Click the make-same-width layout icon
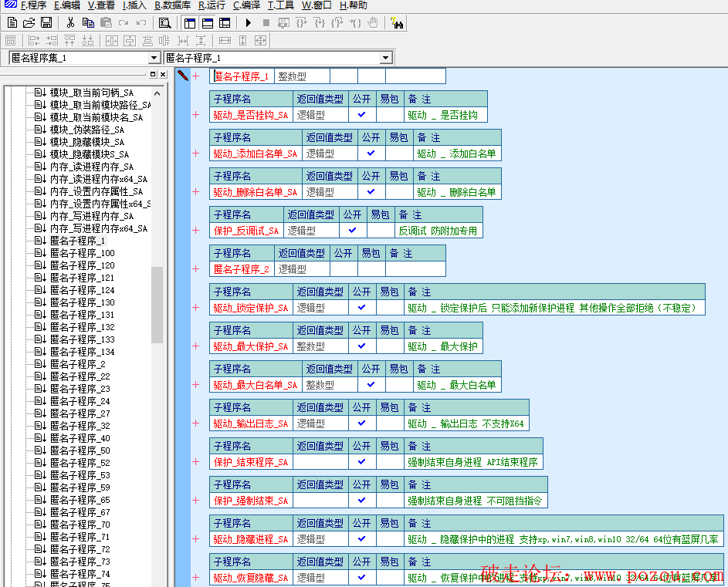Screen dimensions: 728x587 pos(225,41)
